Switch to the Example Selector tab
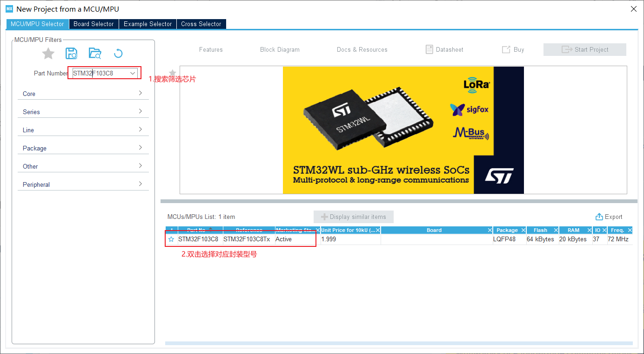 pos(148,24)
